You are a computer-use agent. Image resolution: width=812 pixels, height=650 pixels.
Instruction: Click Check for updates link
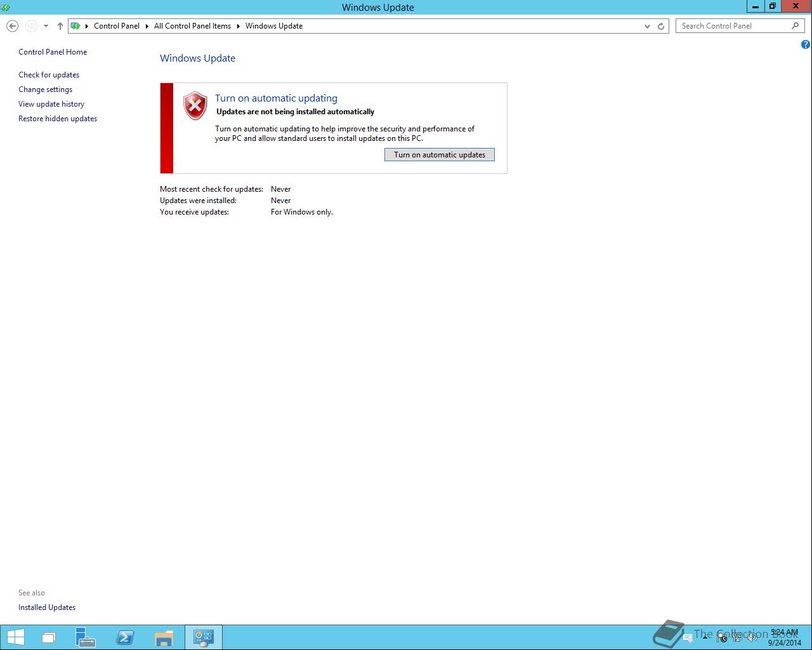click(x=49, y=75)
